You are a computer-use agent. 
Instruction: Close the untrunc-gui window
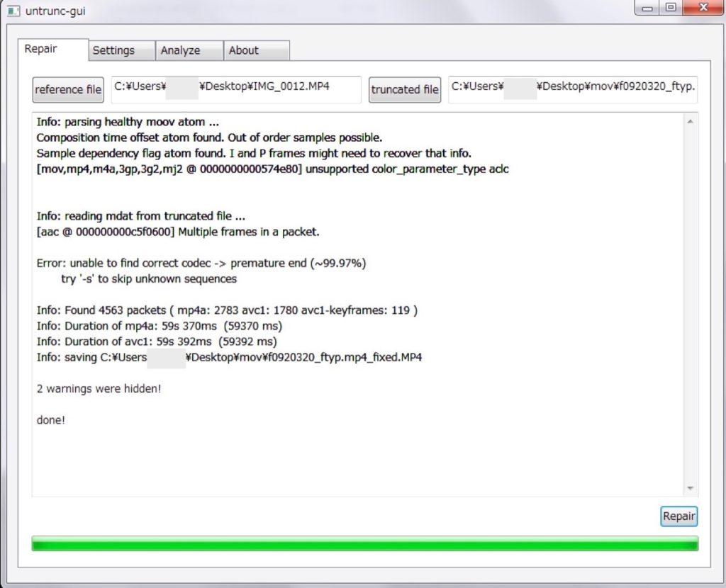(703, 9)
